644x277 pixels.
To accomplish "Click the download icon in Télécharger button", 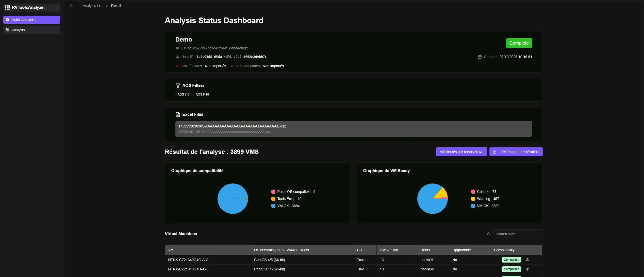I will (x=494, y=152).
